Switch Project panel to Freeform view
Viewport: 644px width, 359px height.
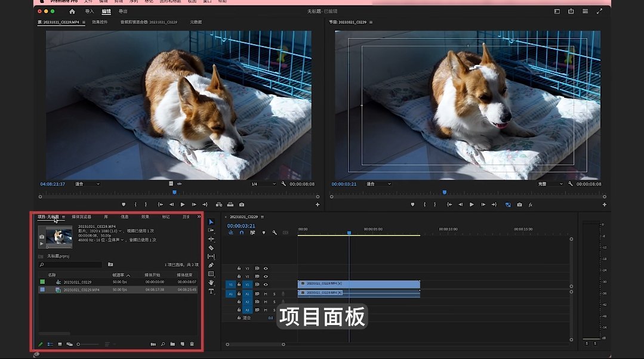pos(69,344)
